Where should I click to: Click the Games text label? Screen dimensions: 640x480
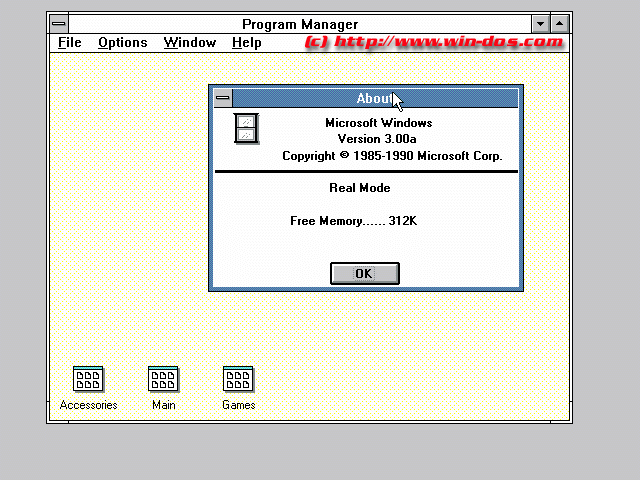(x=238, y=405)
